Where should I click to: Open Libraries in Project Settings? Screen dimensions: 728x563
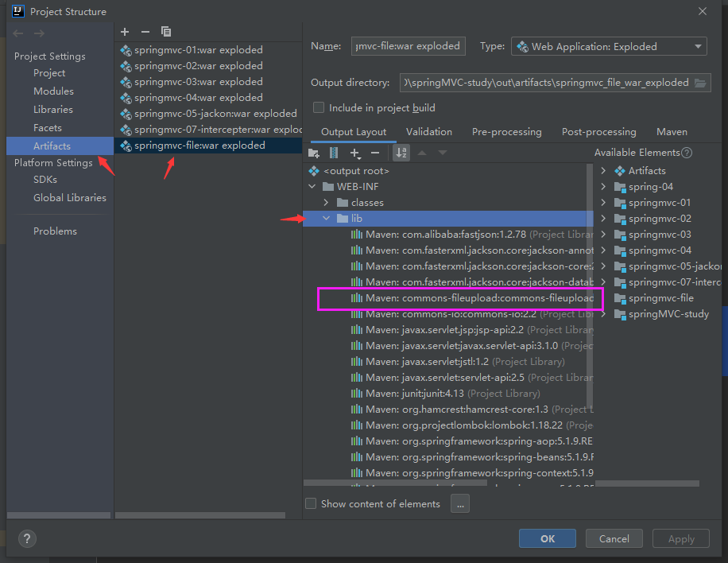click(x=53, y=110)
